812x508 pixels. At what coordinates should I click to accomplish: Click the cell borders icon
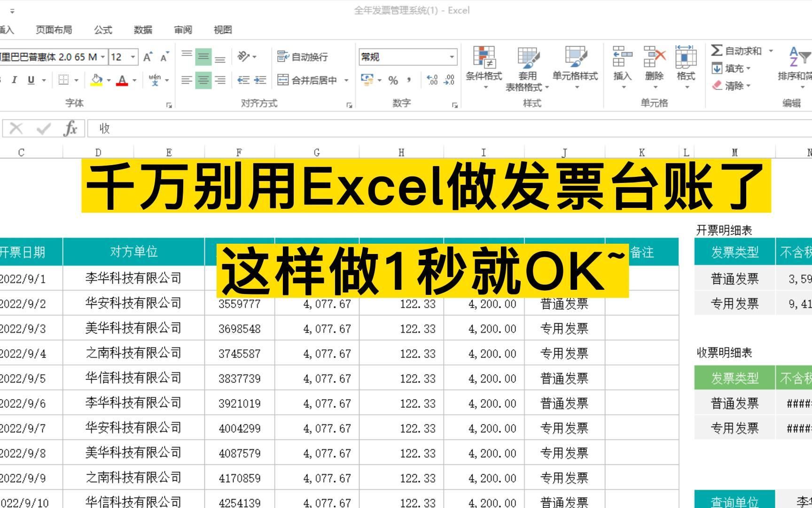(x=63, y=80)
